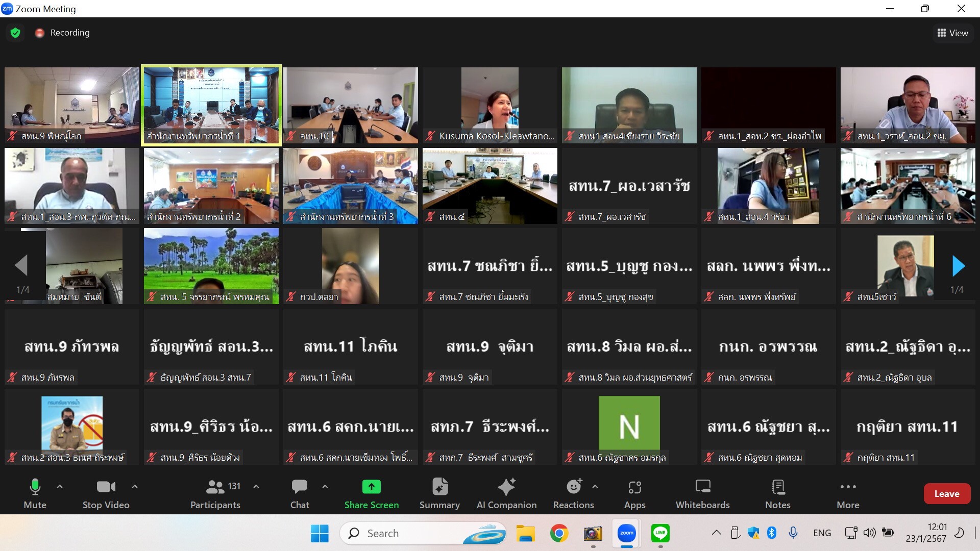
Task: Expand audio options arrow next to Mute
Action: (60, 487)
